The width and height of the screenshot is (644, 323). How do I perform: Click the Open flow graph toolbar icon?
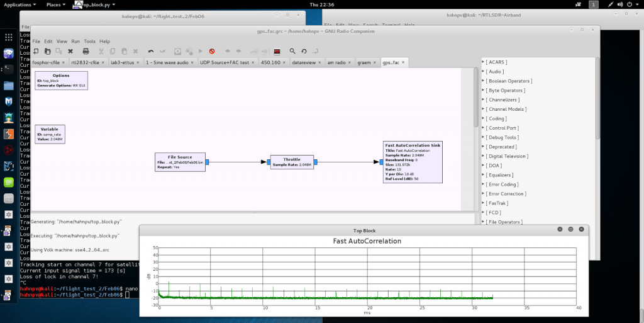tap(48, 52)
